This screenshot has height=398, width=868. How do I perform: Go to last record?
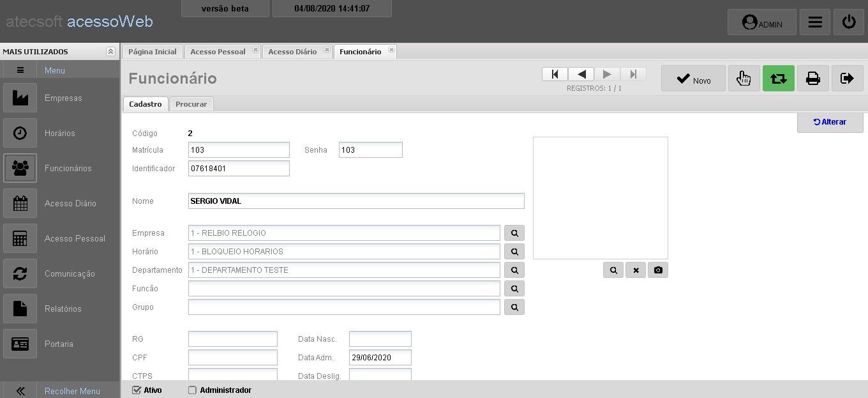tap(633, 74)
